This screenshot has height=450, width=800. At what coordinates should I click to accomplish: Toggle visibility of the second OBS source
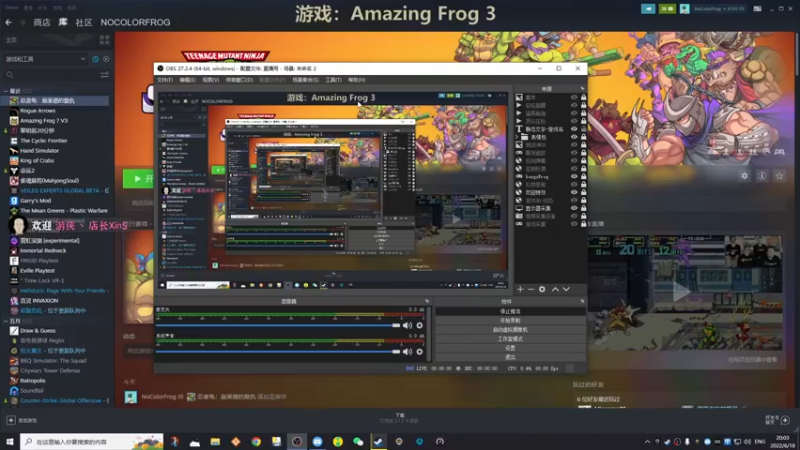574,105
